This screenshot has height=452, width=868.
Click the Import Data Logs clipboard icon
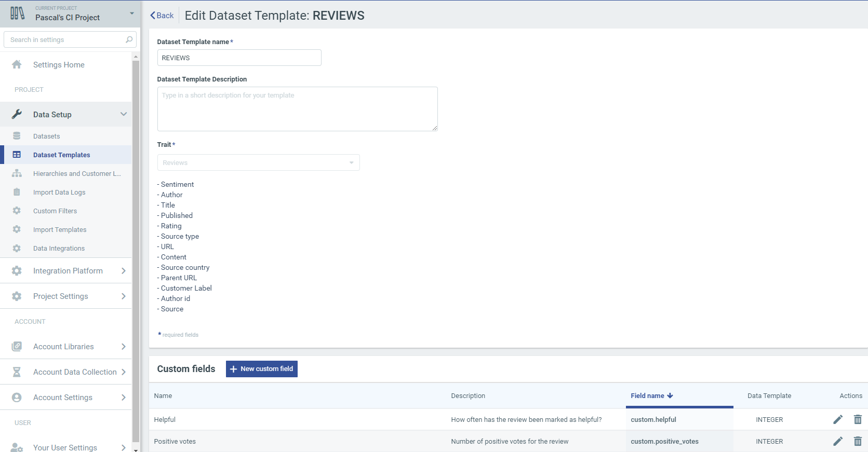pyautogui.click(x=17, y=192)
